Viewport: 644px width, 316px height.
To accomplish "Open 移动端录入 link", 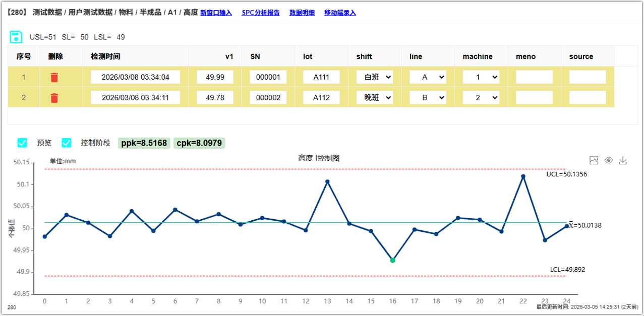I will [x=340, y=13].
